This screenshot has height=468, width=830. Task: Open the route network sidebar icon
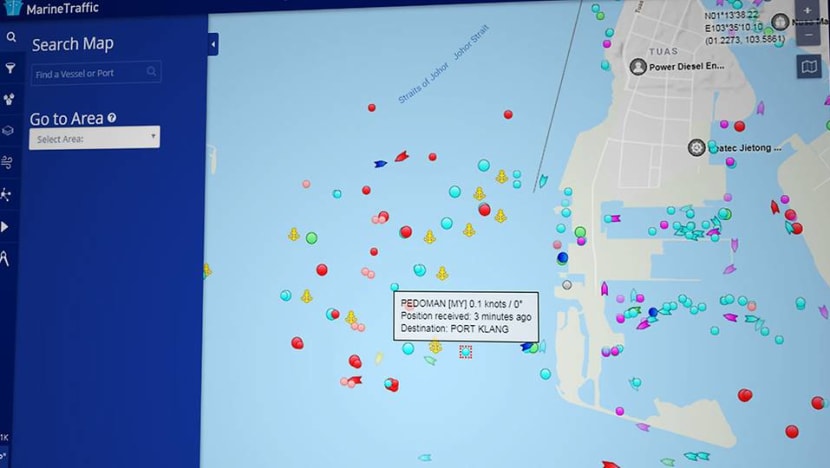[6, 194]
